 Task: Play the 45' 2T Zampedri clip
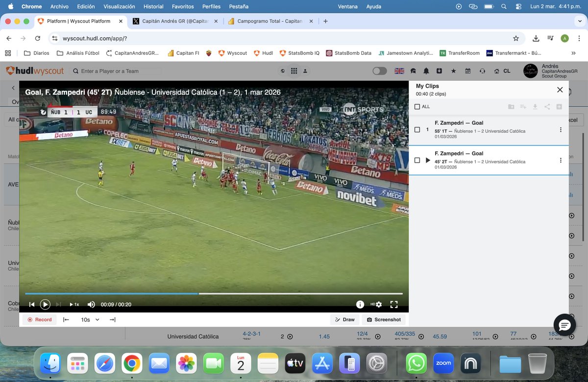pos(428,160)
